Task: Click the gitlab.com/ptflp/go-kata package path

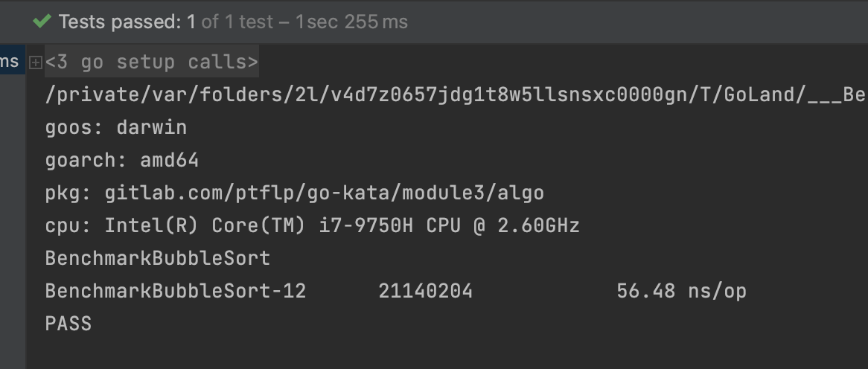Action: (324, 193)
